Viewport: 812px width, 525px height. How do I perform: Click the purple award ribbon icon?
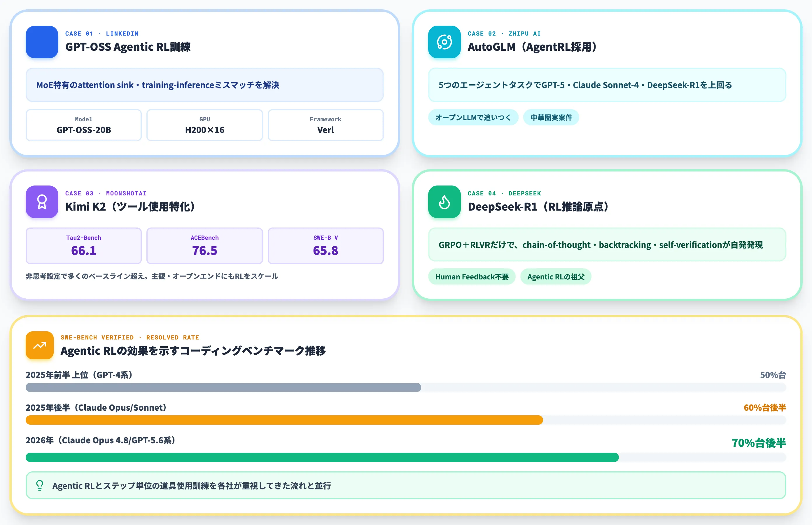[x=42, y=202]
